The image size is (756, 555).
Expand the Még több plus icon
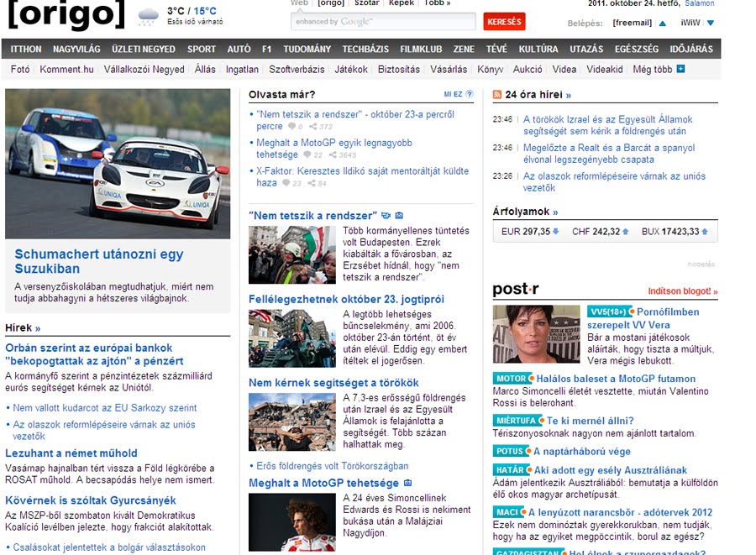pos(680,69)
